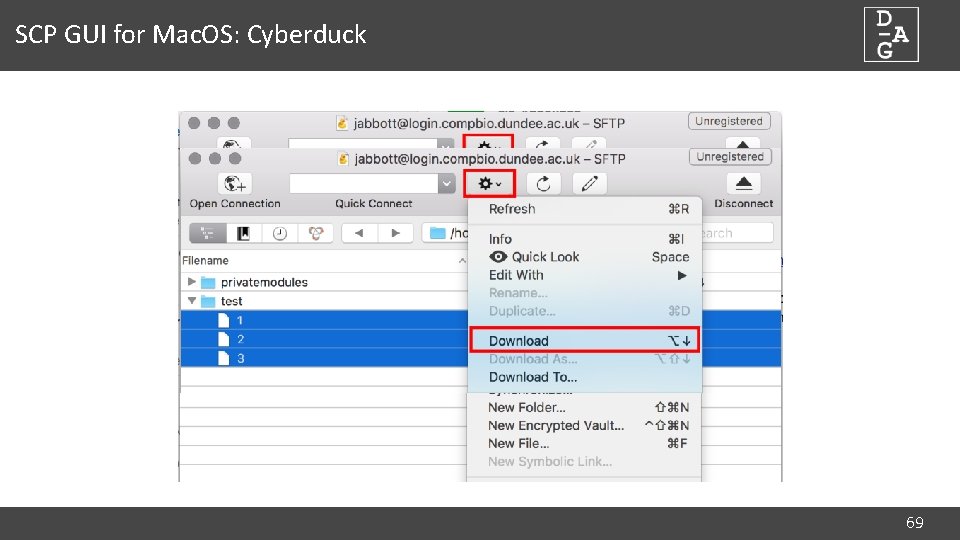Click front window title jabbott@login.compbio.dundee.ac.uk
Image resolution: width=960 pixels, height=540 pixels.
point(467,159)
